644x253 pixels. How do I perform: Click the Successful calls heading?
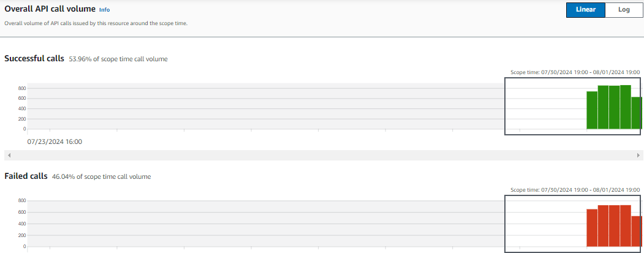[34, 58]
